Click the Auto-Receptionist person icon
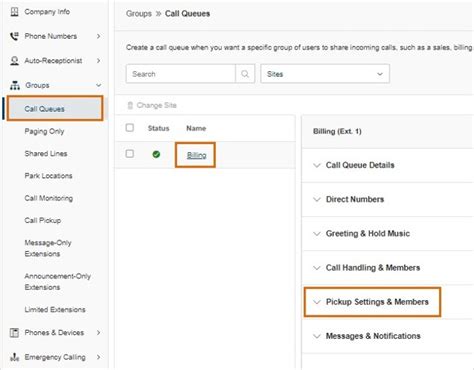 (14, 61)
